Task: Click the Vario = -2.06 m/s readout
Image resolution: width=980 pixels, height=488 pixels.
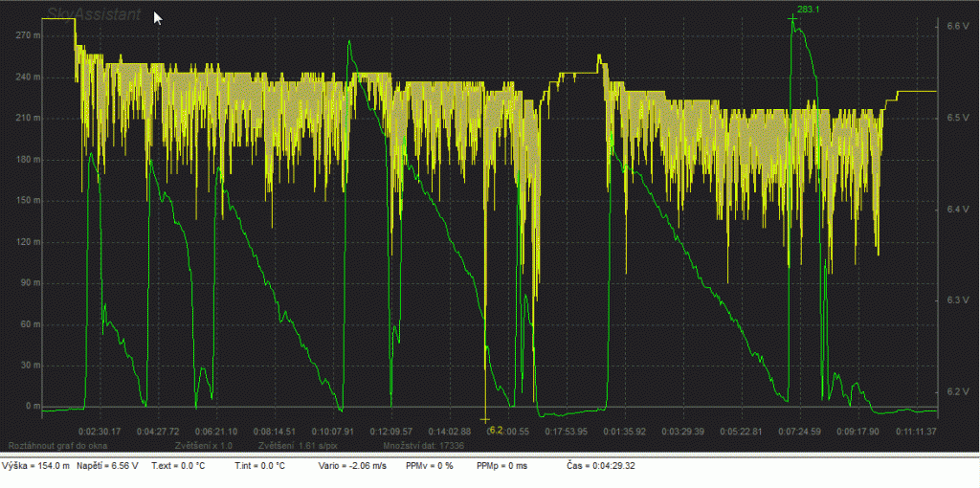Action: pyautogui.click(x=353, y=466)
